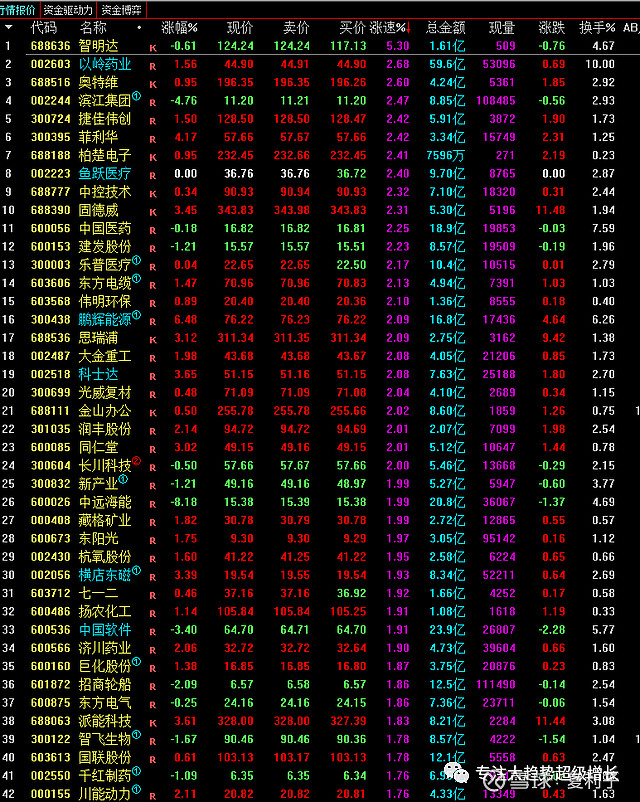Viewport: 640px width, 802px height.
Task: Sort by the 现量 column header
Action: pos(501,28)
